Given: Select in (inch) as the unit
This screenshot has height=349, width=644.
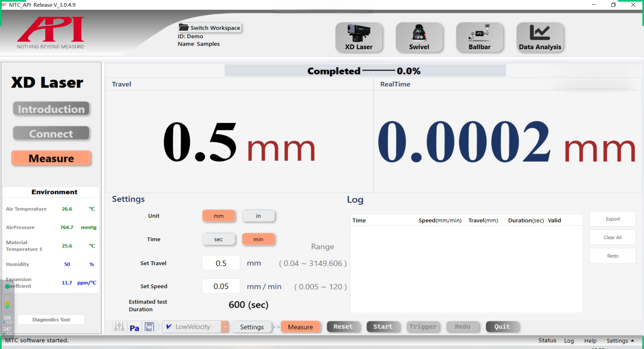Looking at the screenshot, I should pyautogui.click(x=258, y=216).
